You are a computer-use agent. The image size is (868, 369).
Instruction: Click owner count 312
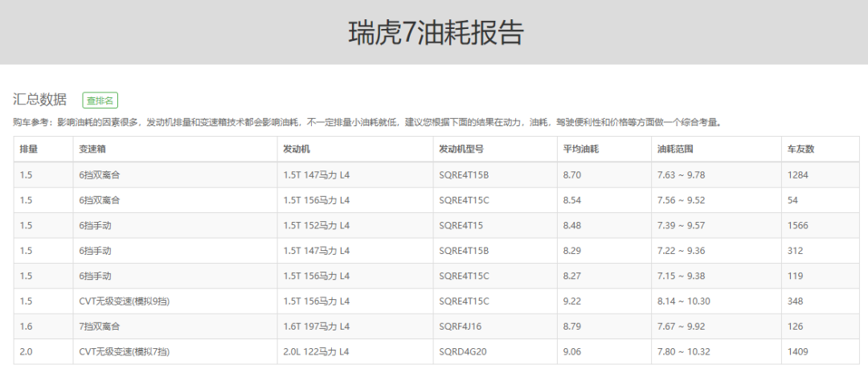coord(795,251)
